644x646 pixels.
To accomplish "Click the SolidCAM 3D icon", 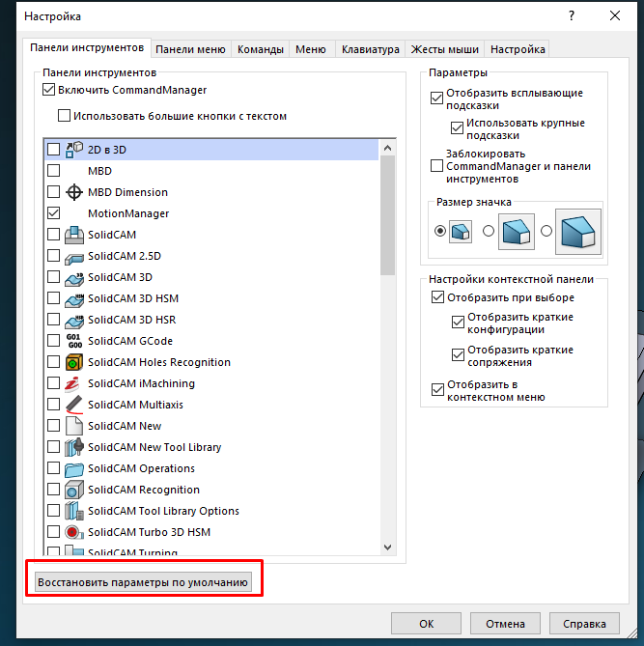I will (74, 278).
